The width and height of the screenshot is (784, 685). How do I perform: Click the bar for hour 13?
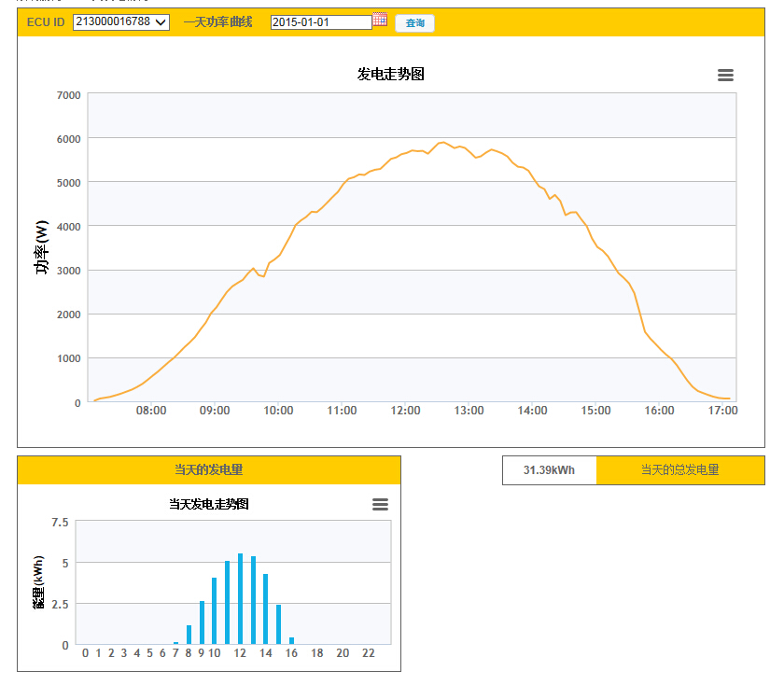coord(253,600)
